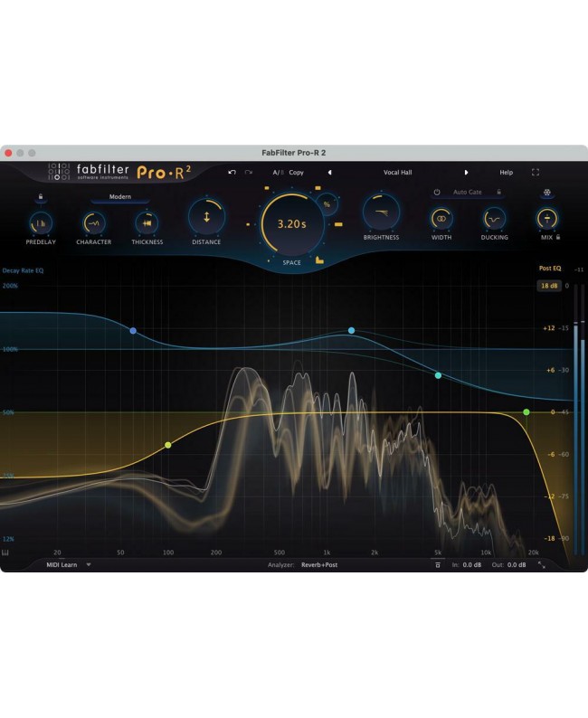The height and width of the screenshot is (718, 588).
Task: Select the teal Decay EQ shelf node
Action: 438,375
